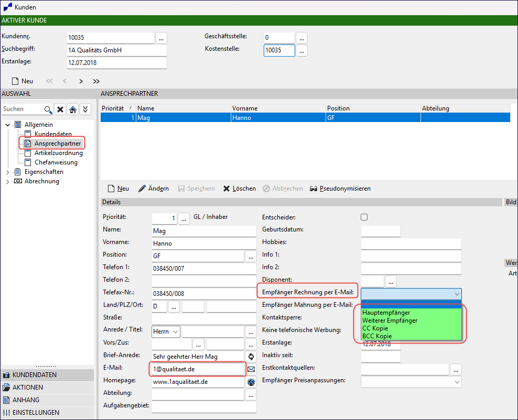Open the Anrede dropdown showing Herrn
Image resolution: width=518 pixels, height=420 pixels.
pos(166,331)
